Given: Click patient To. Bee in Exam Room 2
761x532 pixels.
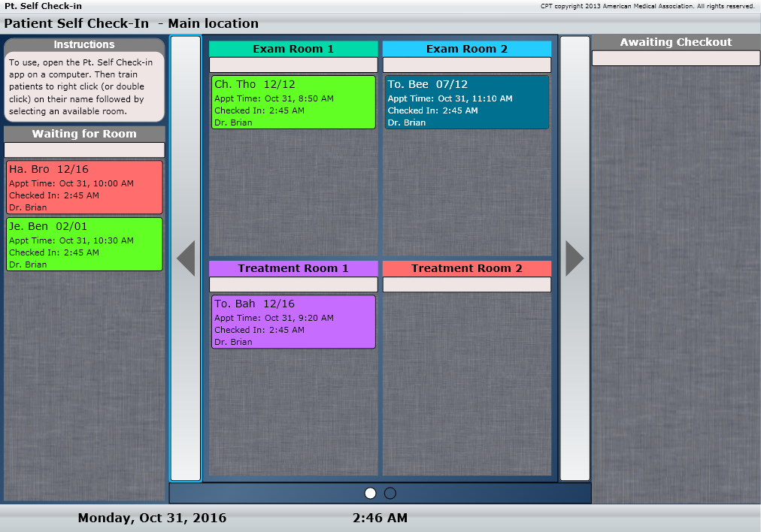Looking at the screenshot, I should (467, 102).
